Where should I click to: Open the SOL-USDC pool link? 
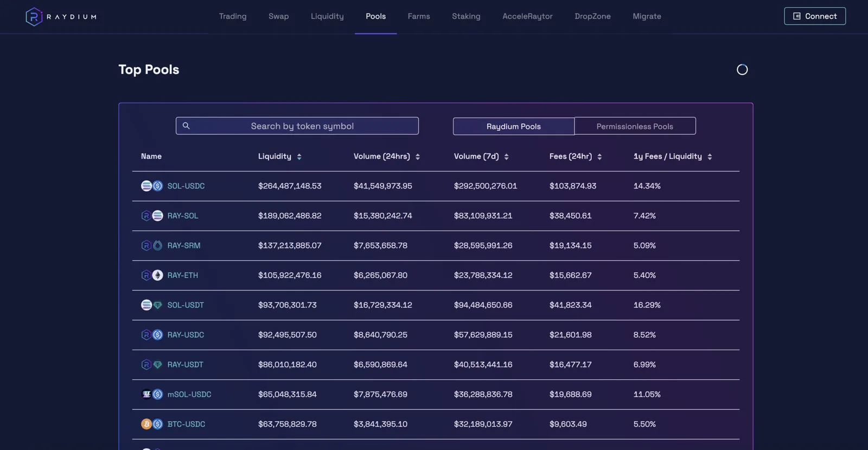186,186
